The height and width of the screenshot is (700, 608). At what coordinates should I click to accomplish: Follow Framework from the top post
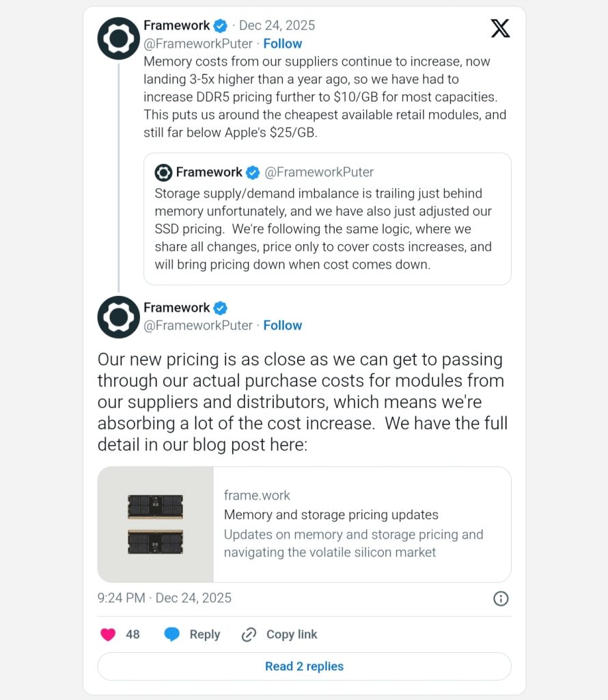(x=283, y=44)
